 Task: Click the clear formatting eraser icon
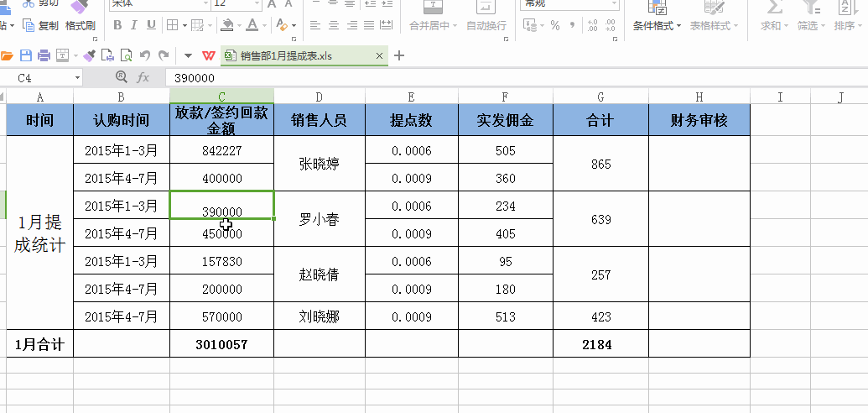point(282,25)
